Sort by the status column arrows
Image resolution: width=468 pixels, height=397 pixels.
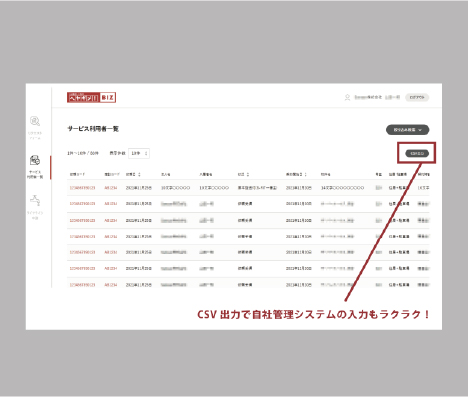click(248, 174)
